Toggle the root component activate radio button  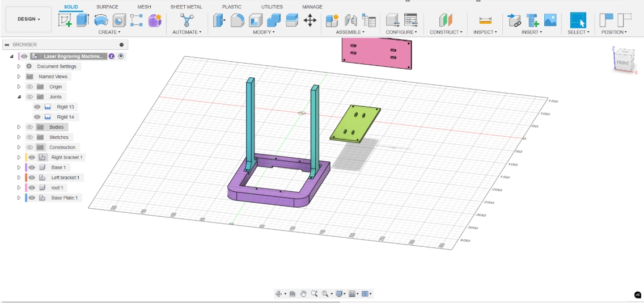coord(121,56)
